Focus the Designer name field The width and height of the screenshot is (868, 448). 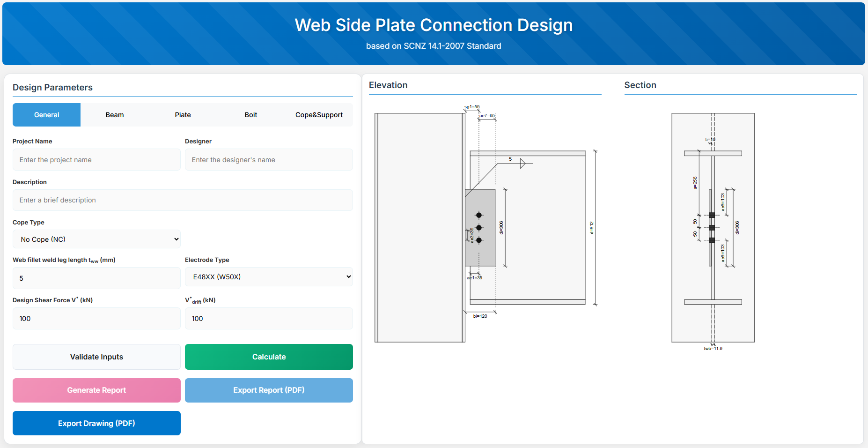pyautogui.click(x=269, y=160)
